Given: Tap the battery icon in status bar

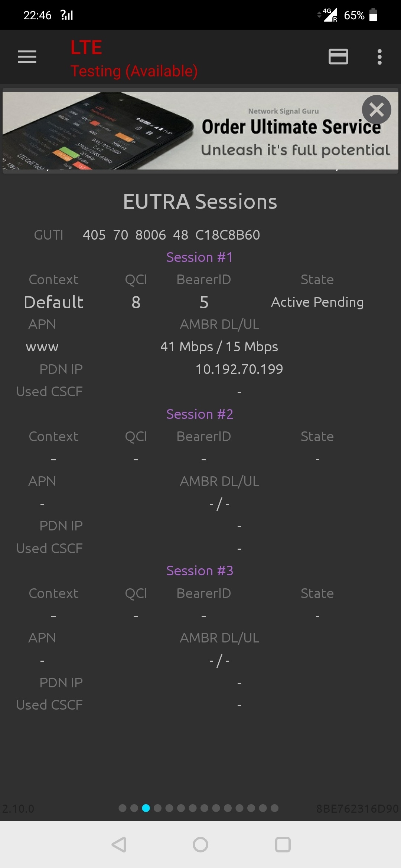Looking at the screenshot, I should coord(373,15).
